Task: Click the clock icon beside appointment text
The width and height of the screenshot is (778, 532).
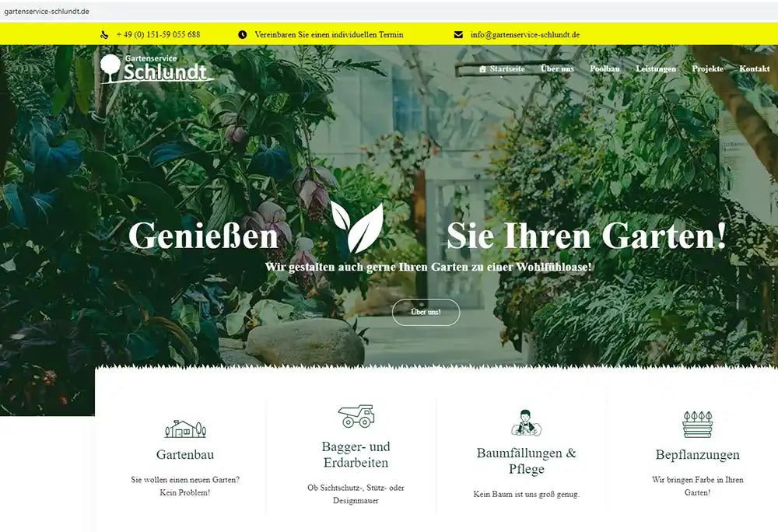Action: pyautogui.click(x=242, y=35)
